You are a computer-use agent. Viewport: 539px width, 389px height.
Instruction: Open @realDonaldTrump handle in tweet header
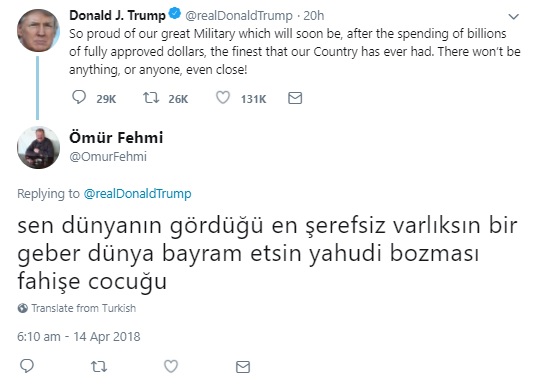(x=239, y=15)
